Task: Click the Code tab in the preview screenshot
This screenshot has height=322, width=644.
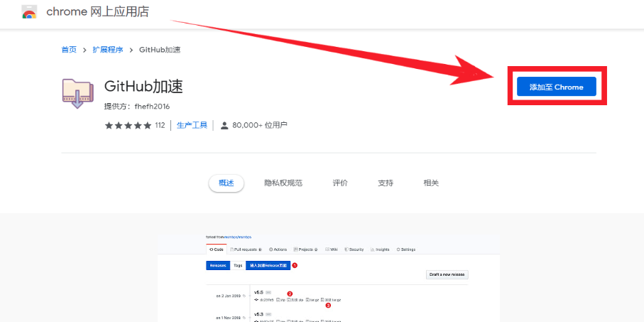Action: point(217,249)
